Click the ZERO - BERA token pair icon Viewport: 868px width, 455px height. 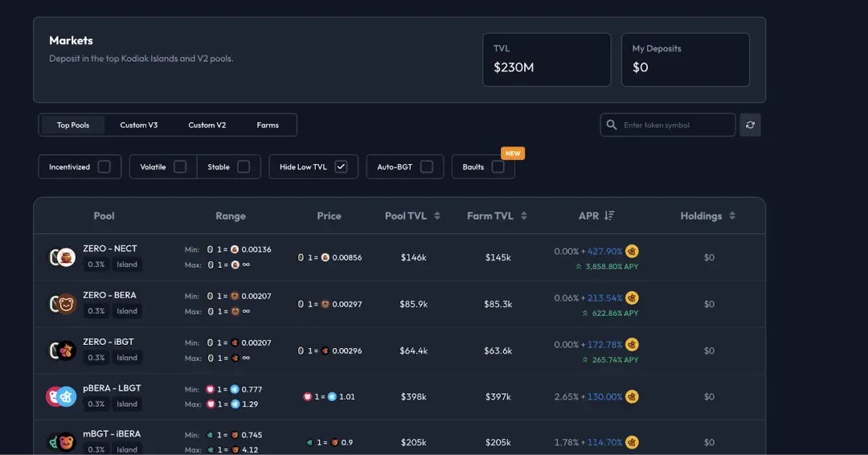click(x=62, y=304)
